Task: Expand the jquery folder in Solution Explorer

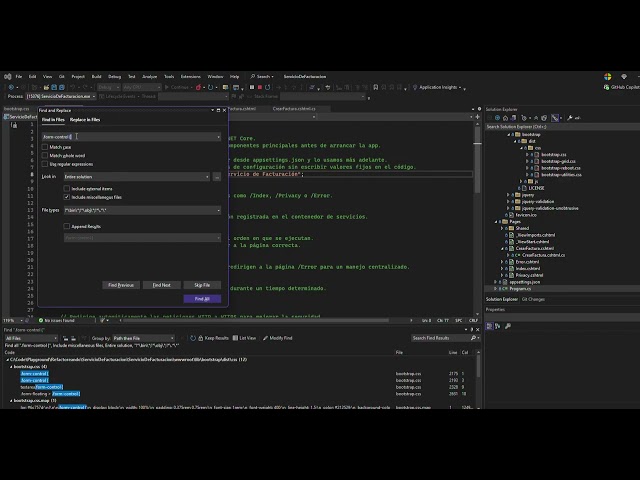Action: pyautogui.click(x=508, y=195)
